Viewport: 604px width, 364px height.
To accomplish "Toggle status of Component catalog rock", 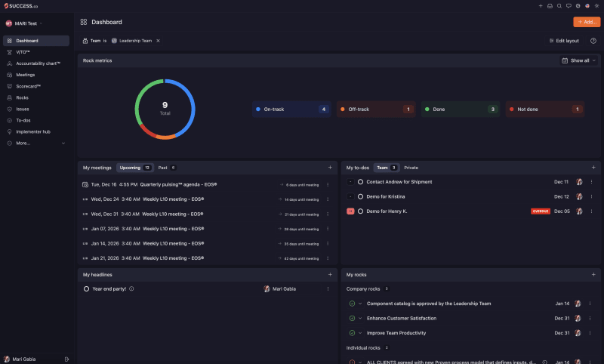I will (x=352, y=304).
